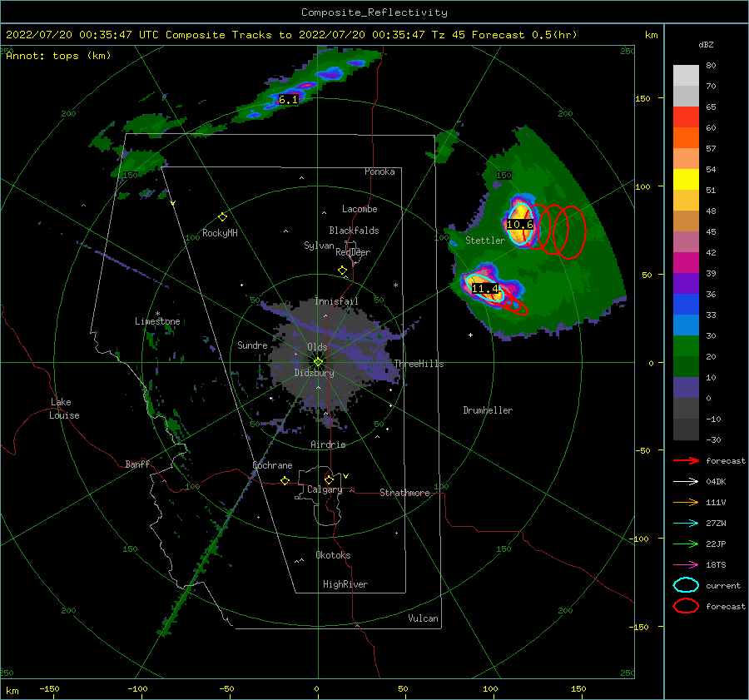Click the Drumheller town label

488,410
